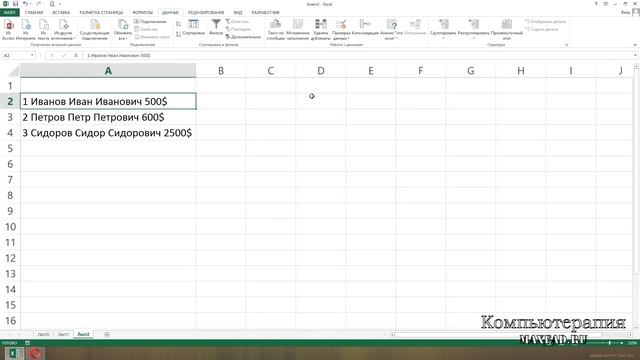640x360 pixels.
Task: Click the Select All corner triangle
Action: 14,71
